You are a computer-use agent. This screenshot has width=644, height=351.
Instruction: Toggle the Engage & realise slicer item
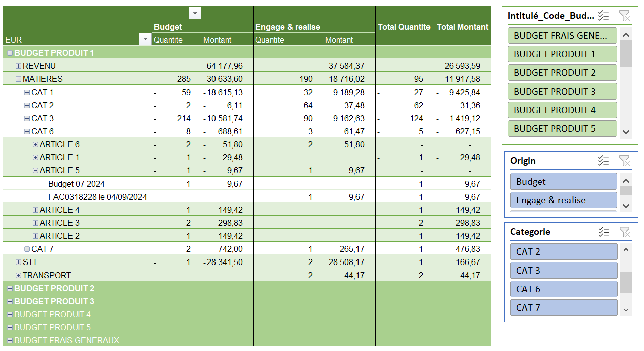(x=563, y=200)
